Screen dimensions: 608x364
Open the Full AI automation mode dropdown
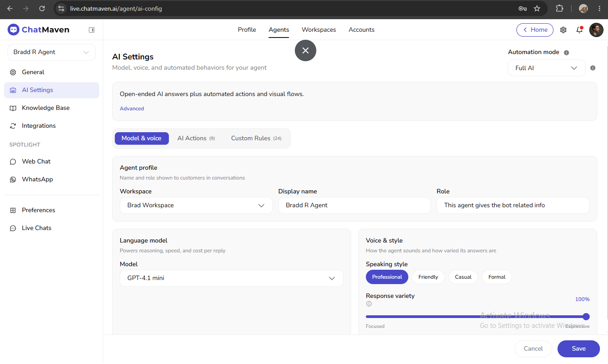coord(546,68)
